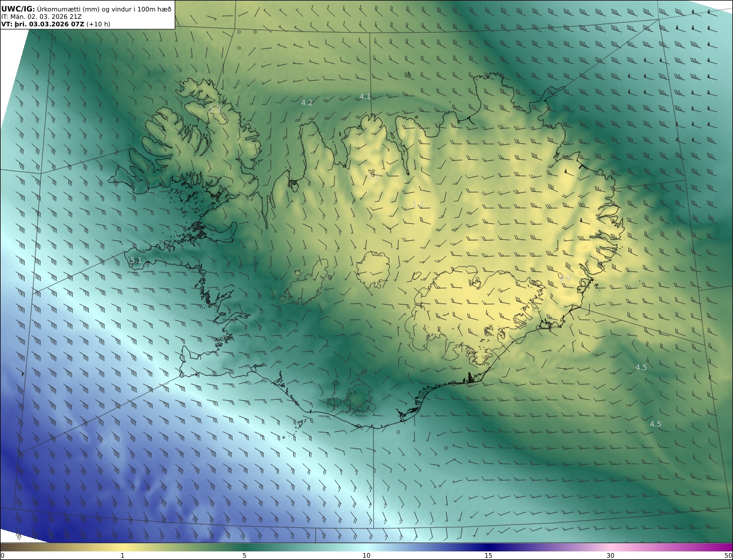Click the '1' tick label on the color scale
Screen dimensions: 733x560
click(122, 555)
